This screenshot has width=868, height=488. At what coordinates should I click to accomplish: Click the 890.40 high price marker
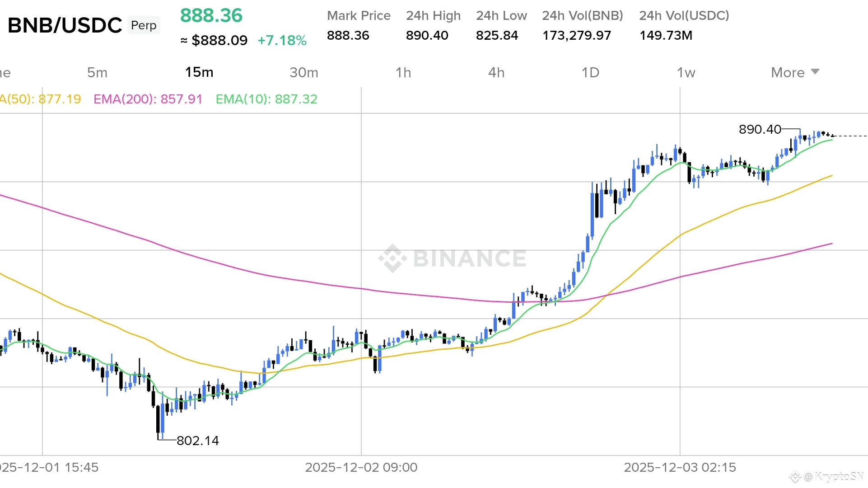coord(760,129)
